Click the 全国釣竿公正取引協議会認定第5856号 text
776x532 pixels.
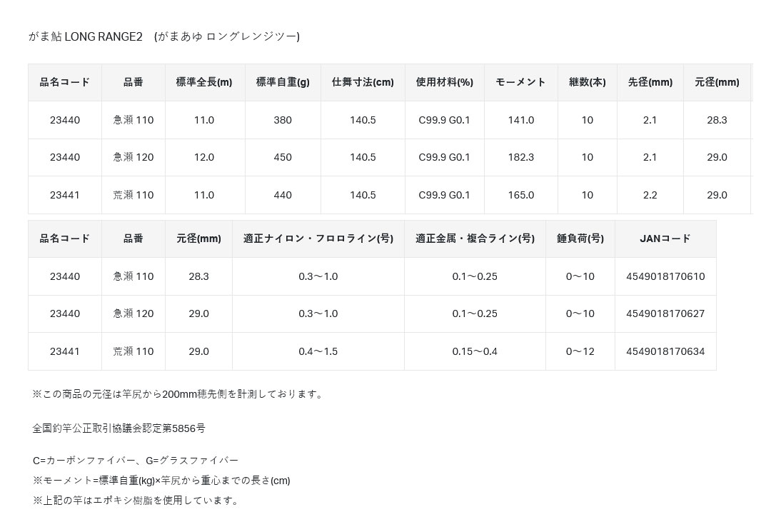(119, 428)
